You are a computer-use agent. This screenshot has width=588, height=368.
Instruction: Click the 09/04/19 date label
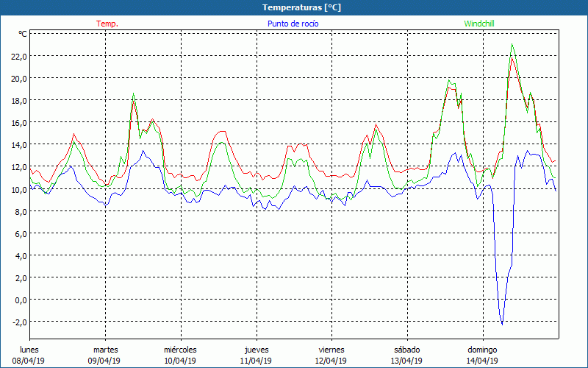104,361
